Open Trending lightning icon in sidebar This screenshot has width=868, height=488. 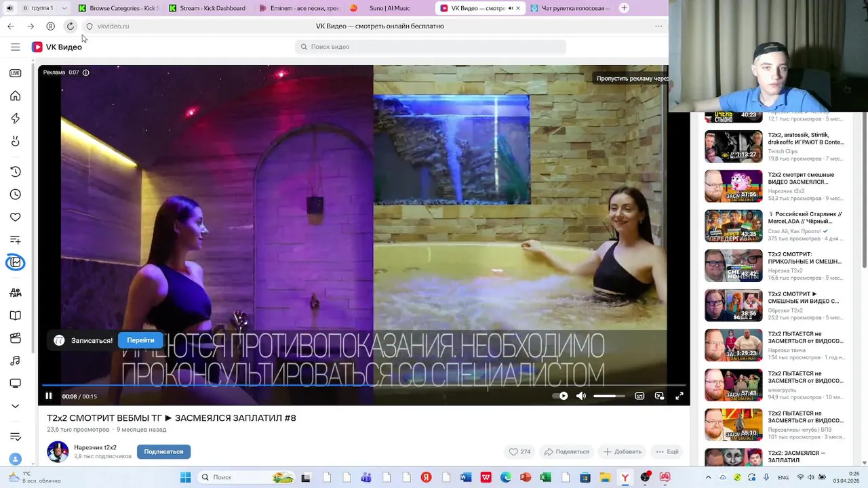coord(15,119)
